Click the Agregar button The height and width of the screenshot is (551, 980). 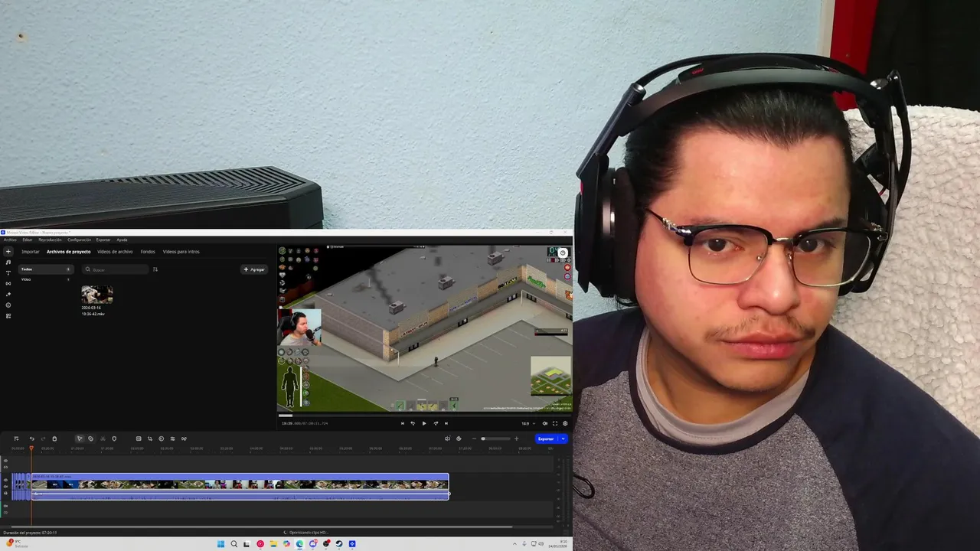pyautogui.click(x=254, y=269)
